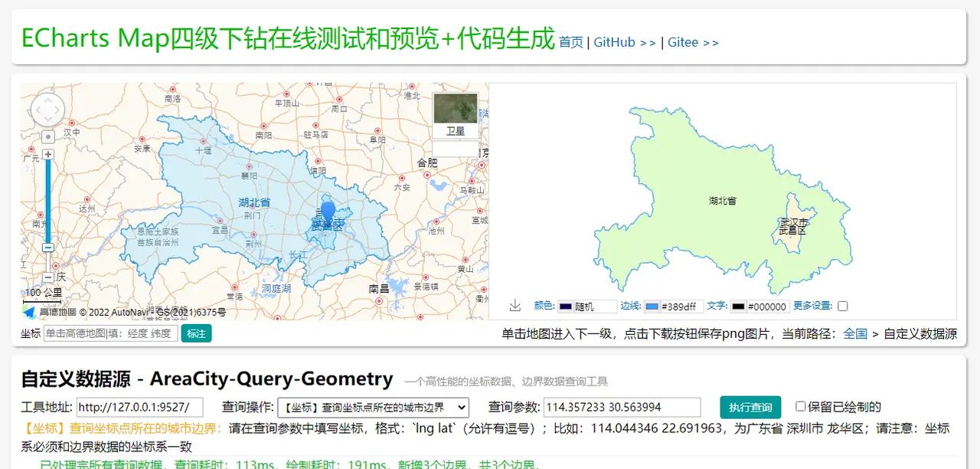The height and width of the screenshot is (469, 980).
Task: Check the 保留已绘制的 option
Action: click(799, 407)
